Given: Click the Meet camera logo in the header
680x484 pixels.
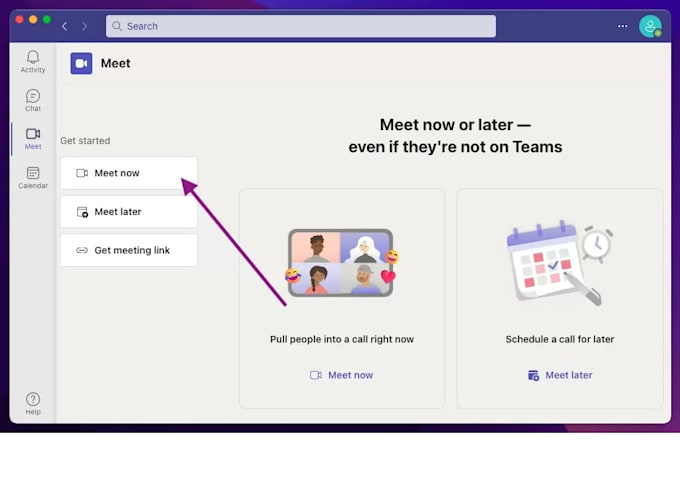Looking at the screenshot, I should pyautogui.click(x=81, y=63).
